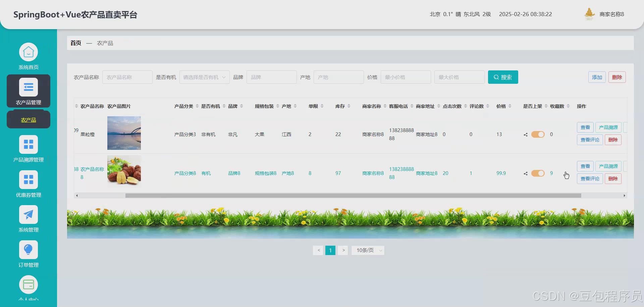The image size is (644, 307).
Task: Click the search magnifier inside 搜索 button
Action: point(496,77)
